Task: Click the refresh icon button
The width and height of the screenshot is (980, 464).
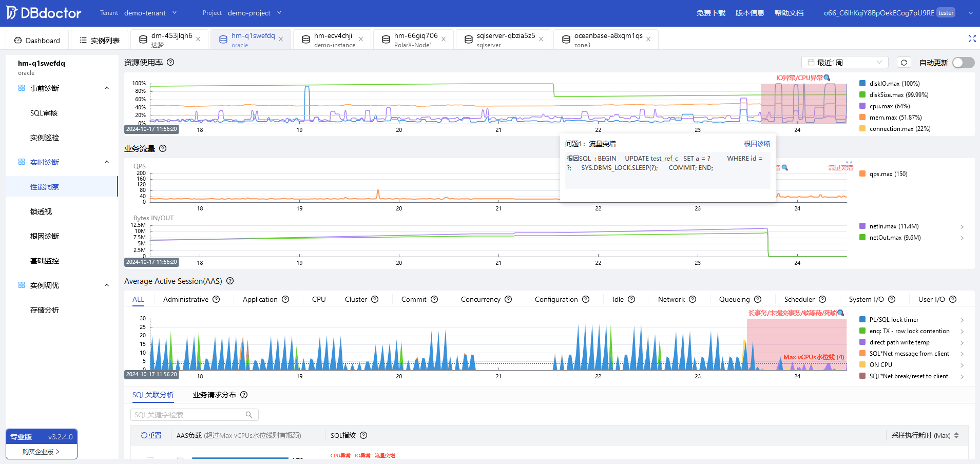Action: click(904, 62)
